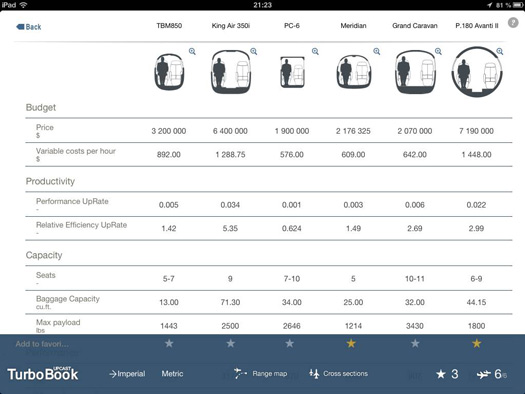Open PC-6 cabin cross section image
Screen dimensions: 525x394
click(x=292, y=72)
